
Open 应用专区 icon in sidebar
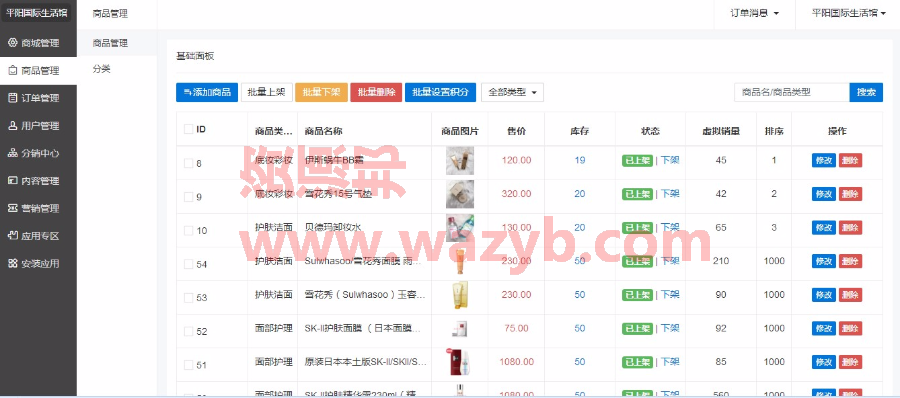13,236
